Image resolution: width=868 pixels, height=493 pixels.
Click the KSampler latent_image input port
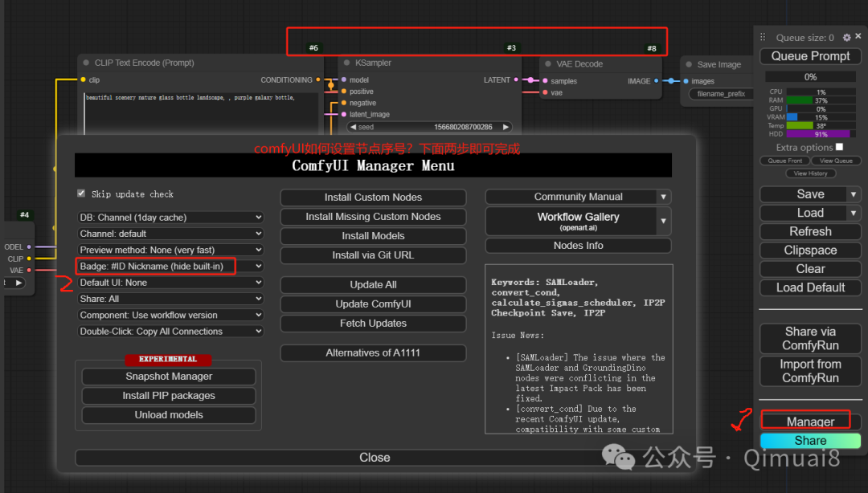[x=344, y=115]
